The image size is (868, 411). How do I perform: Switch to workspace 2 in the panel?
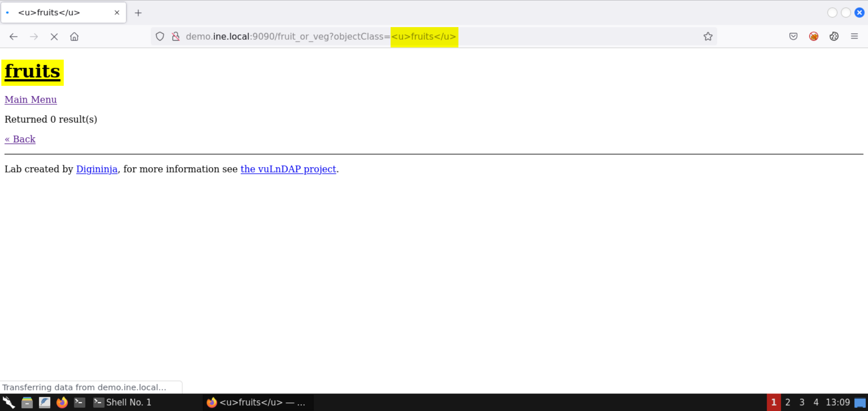(x=788, y=402)
